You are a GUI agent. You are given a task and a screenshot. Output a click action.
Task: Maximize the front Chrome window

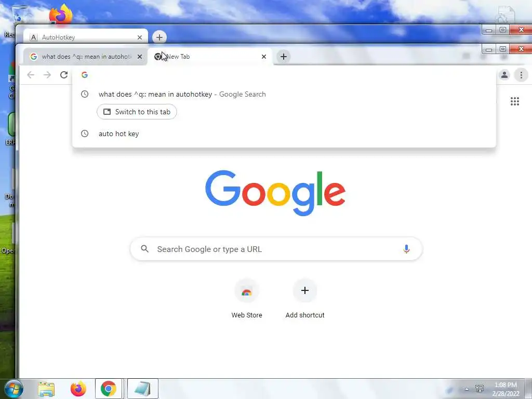(x=503, y=49)
